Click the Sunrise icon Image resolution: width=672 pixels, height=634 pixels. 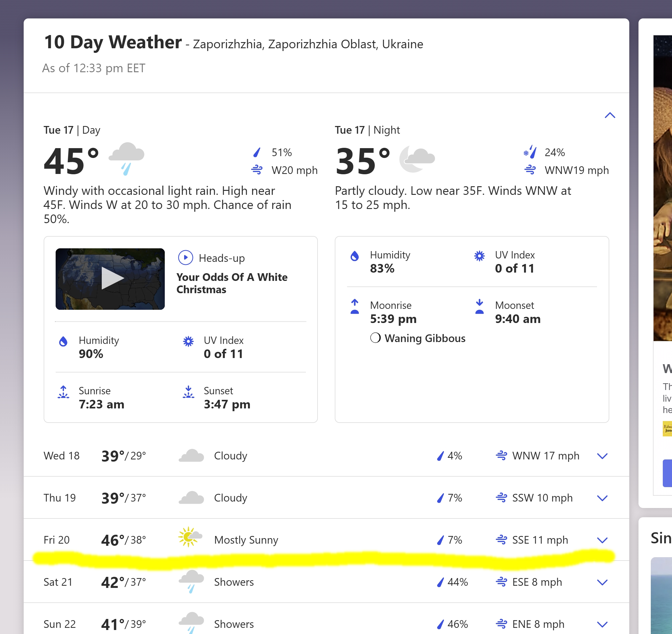63,392
